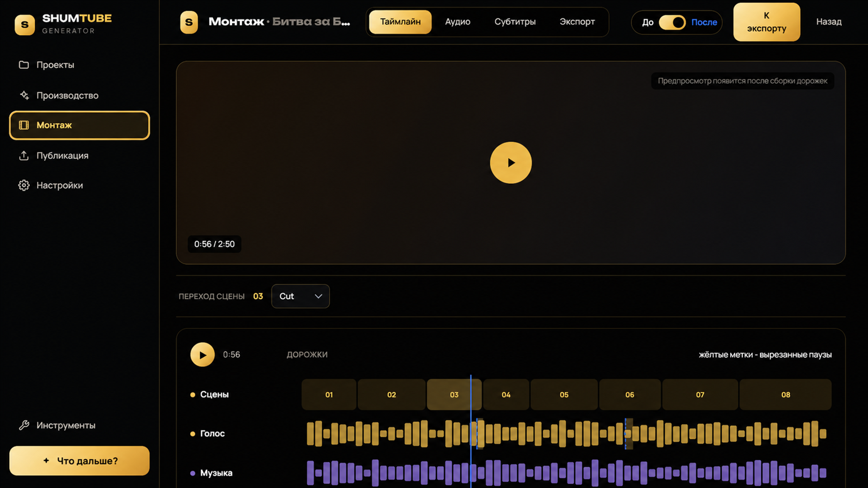
Task: Play the timeline from the tracks panel
Action: (x=202, y=355)
